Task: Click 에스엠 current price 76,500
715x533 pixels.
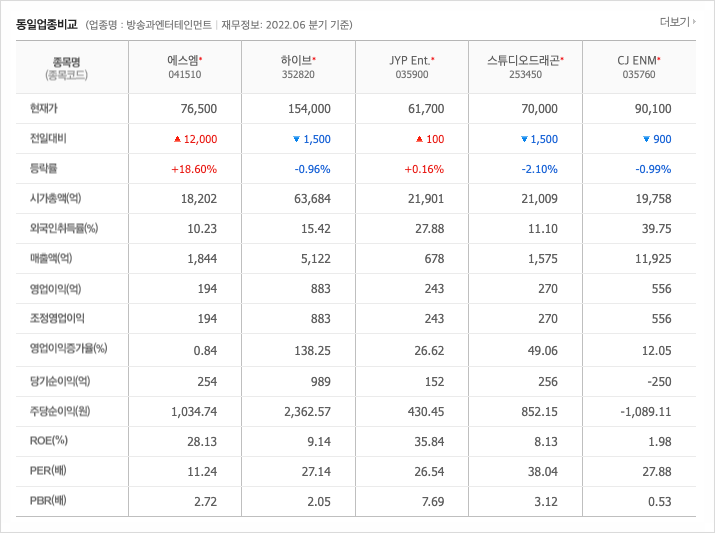Action: tap(199, 109)
